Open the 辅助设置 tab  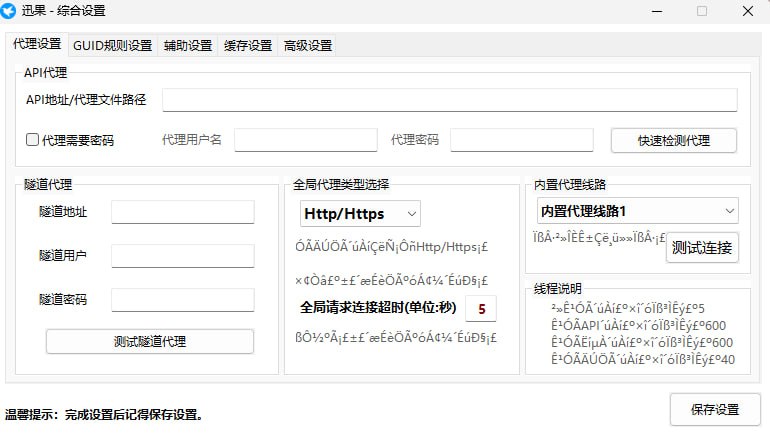point(188,46)
